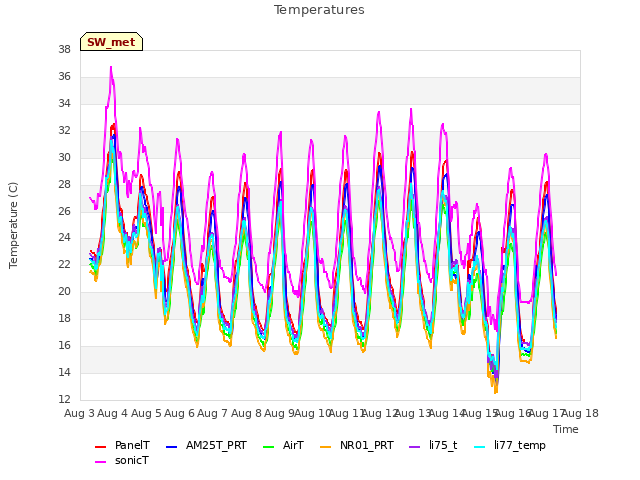This screenshot has height=480, width=640.
Task: Click the 20 y-axis tick label
Action: pos(64,291)
